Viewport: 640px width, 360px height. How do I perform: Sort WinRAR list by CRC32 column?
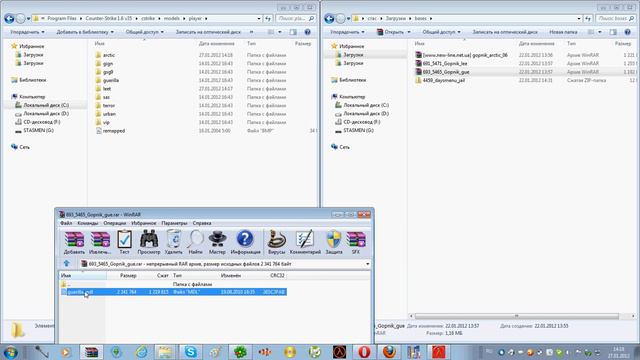pos(277,276)
